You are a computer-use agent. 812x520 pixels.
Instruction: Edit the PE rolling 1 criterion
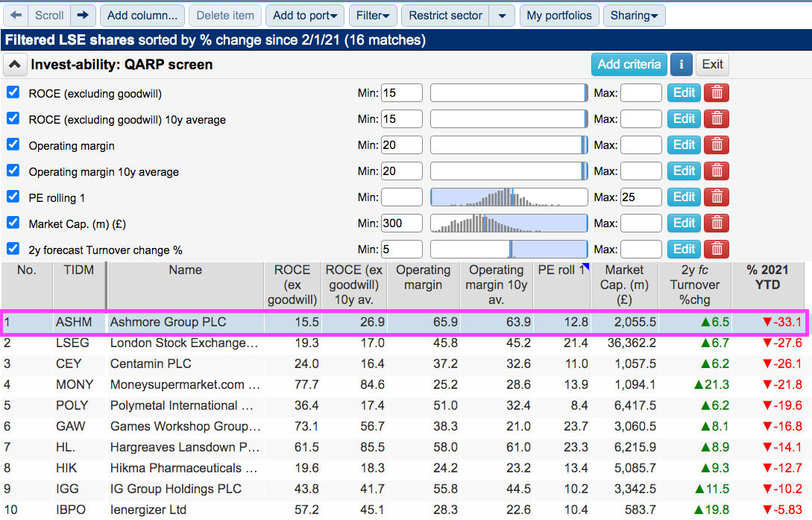(x=684, y=197)
